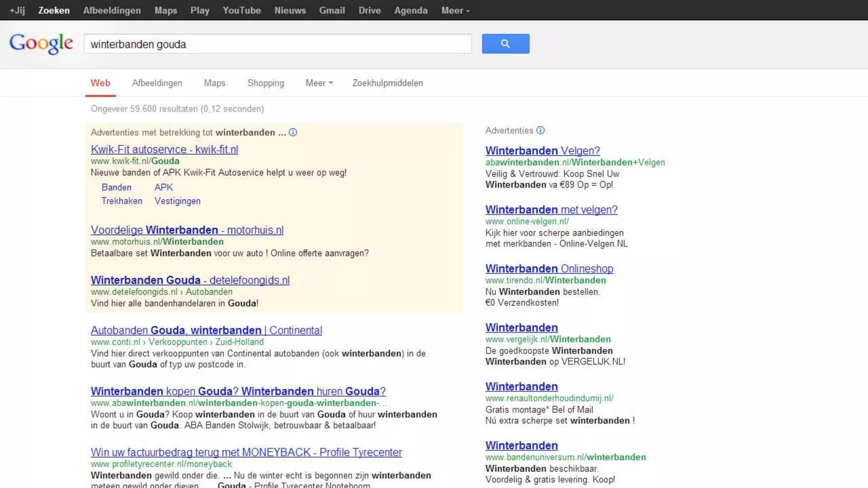Open Gmail from the top bar
This screenshot has height=488, width=868.
pyautogui.click(x=332, y=11)
